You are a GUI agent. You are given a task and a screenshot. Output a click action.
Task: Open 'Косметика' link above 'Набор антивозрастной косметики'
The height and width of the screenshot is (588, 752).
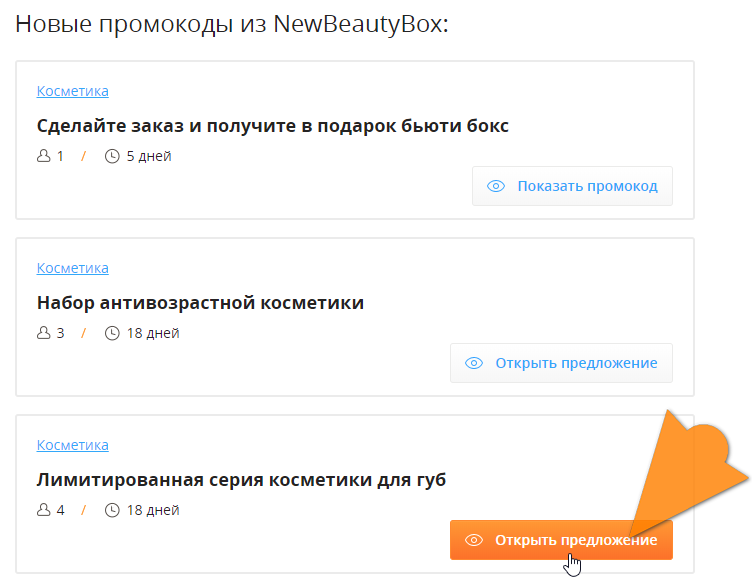72,268
